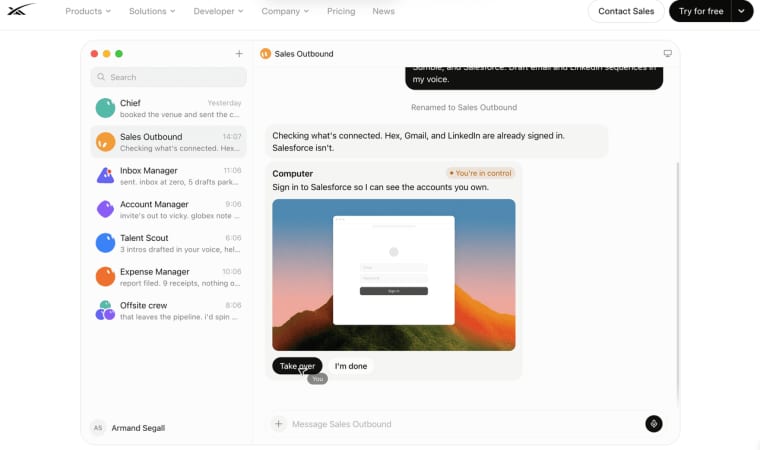Open the Talent Scout conversation
760x450 pixels.
(168, 243)
